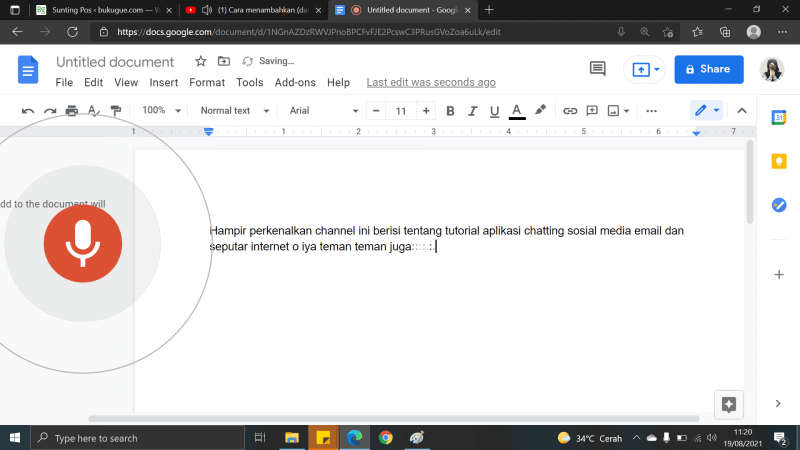Click the blue Share button

click(709, 69)
